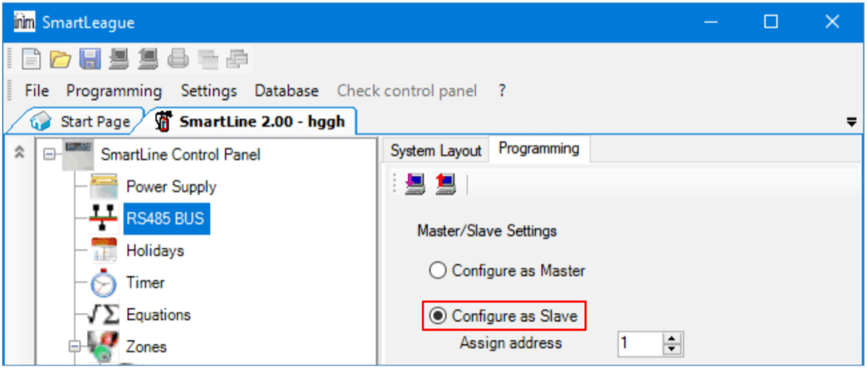Open the Settings menu
The width and height of the screenshot is (868, 371).
tap(208, 91)
